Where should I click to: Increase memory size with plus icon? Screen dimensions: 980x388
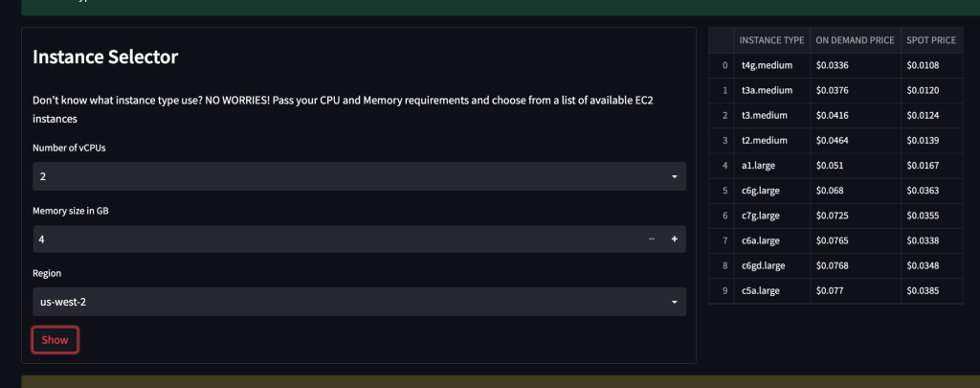coord(674,240)
